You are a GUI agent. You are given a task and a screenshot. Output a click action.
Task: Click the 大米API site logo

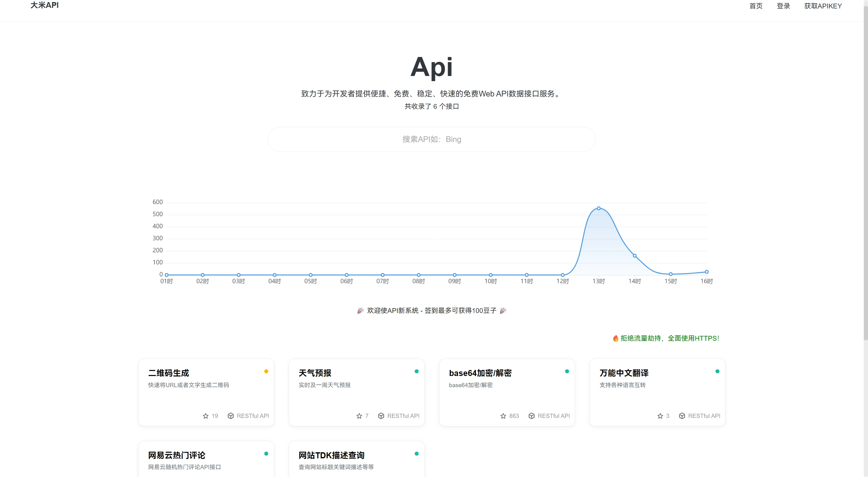click(45, 5)
